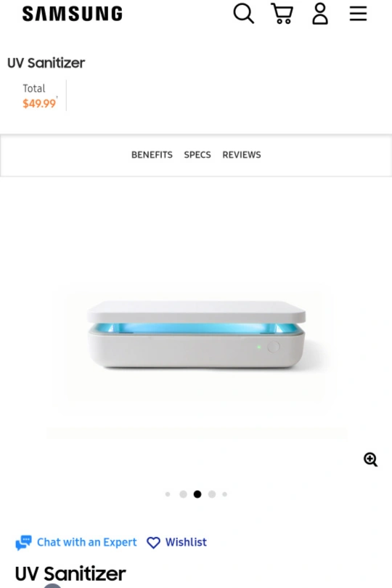Viewport: 392px width, 588px height.
Task: Switch to the Specs tab
Action: [x=197, y=155]
